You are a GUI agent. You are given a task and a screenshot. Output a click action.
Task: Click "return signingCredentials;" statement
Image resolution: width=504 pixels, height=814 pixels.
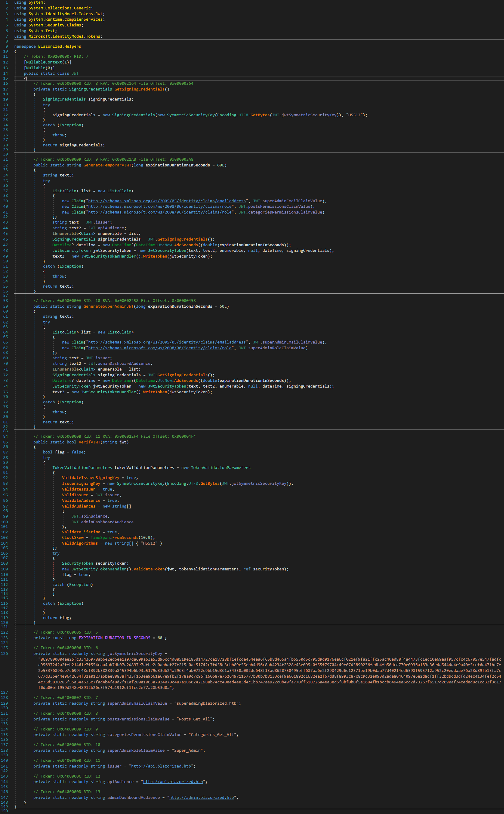click(74, 145)
